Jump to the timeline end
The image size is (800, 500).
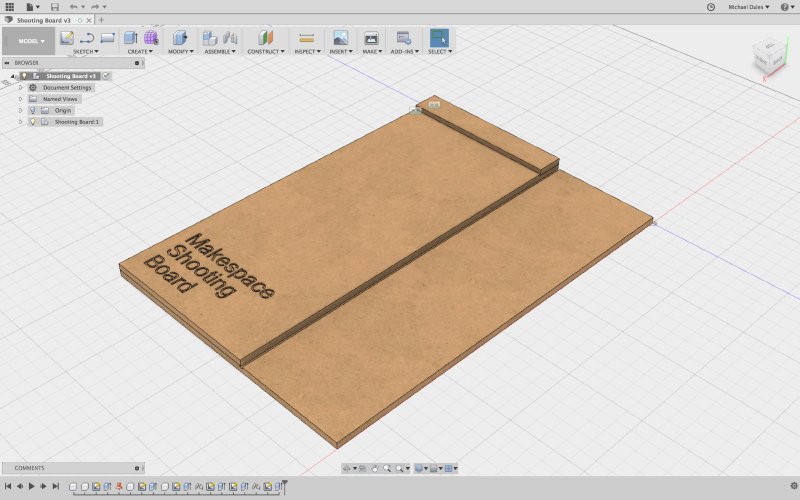click(56, 486)
